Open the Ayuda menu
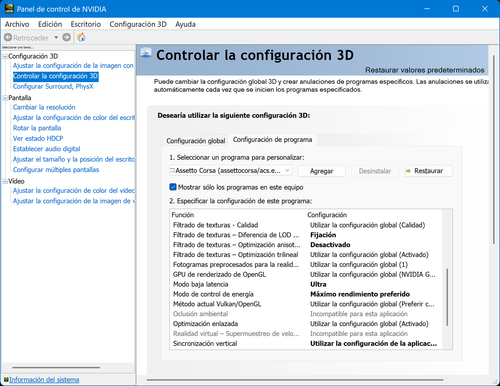This screenshot has height=386, width=500. 185,24
